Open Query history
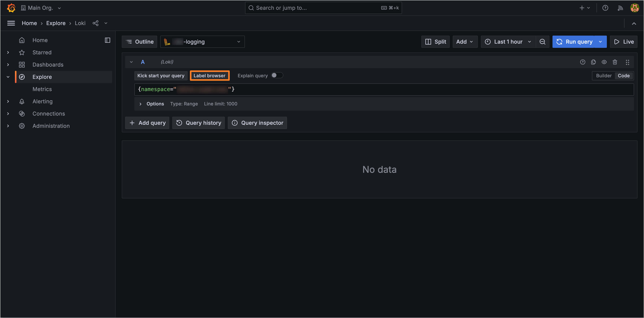 click(199, 123)
